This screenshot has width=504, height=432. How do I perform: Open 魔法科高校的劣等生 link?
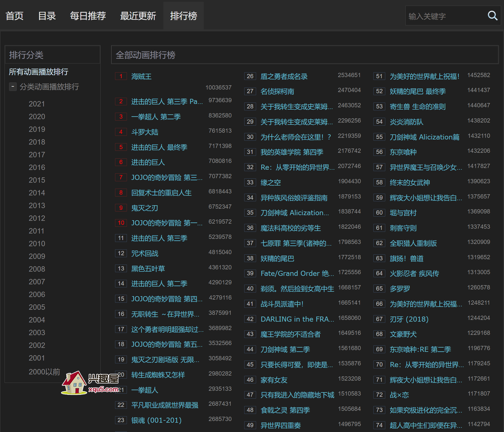291,228
